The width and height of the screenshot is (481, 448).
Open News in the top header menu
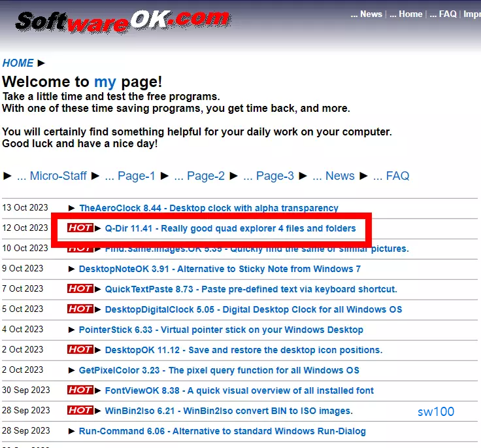371,14
